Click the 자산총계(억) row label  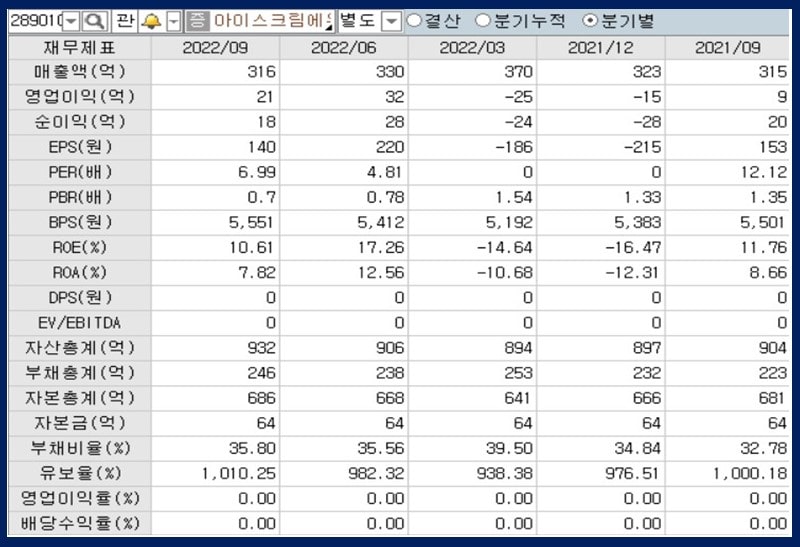[80, 347]
